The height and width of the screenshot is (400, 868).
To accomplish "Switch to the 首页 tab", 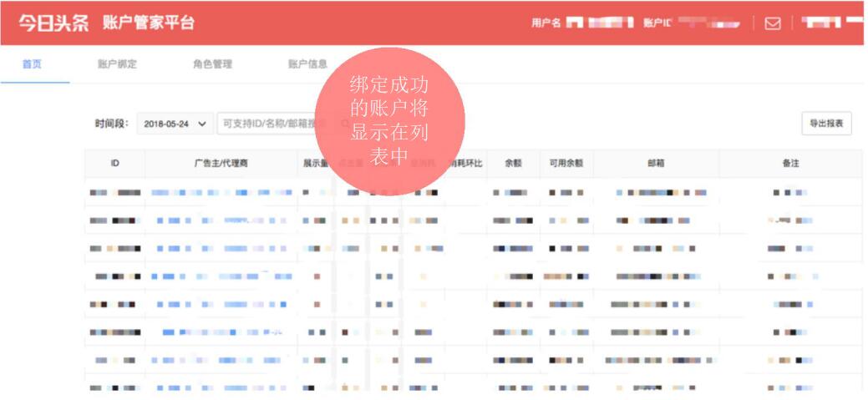I will click(x=32, y=64).
